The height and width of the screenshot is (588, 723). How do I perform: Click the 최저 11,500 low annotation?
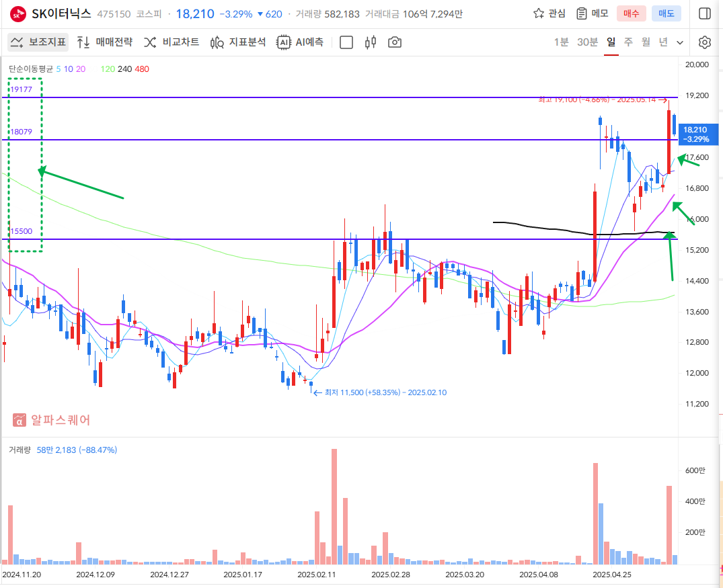pos(380,392)
